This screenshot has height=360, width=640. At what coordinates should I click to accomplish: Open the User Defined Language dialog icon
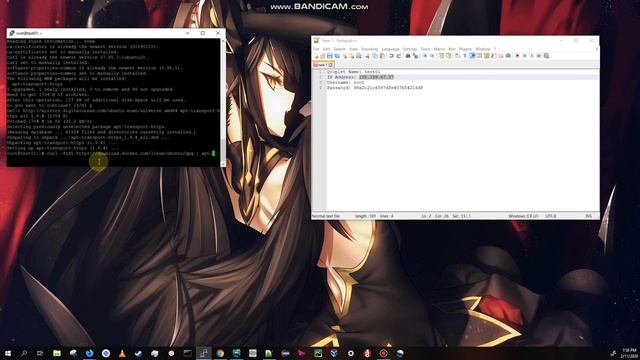pyautogui.click(x=479, y=56)
